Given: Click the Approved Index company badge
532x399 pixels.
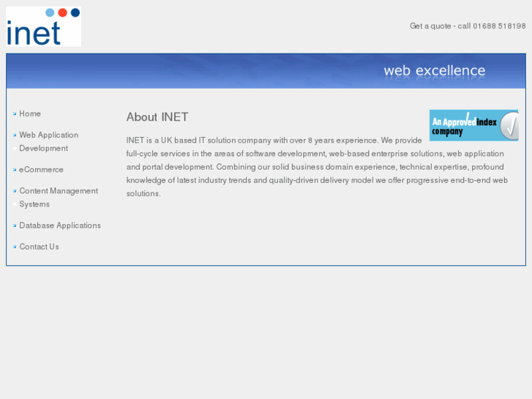Looking at the screenshot, I should 473,125.
